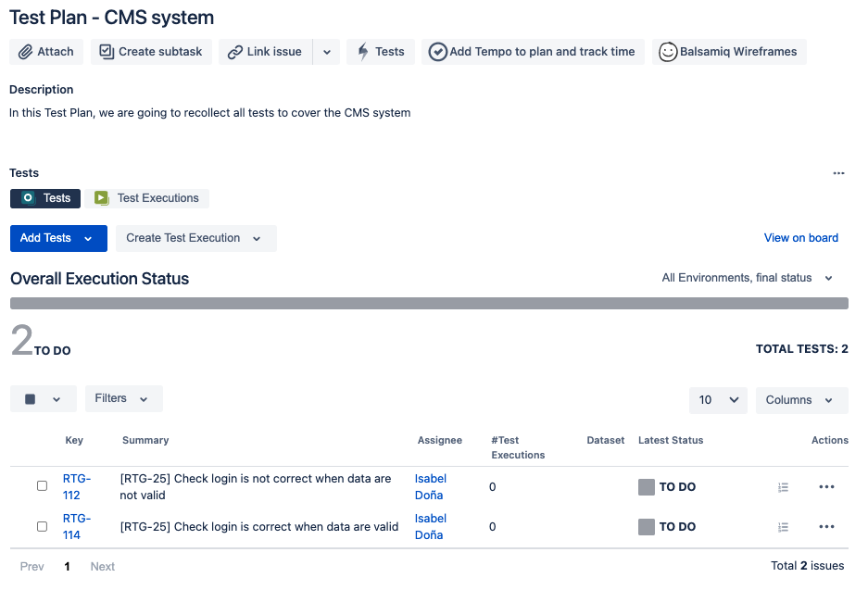This screenshot has width=868, height=590.
Task: Switch to the Test Executions tab
Action: click(146, 198)
